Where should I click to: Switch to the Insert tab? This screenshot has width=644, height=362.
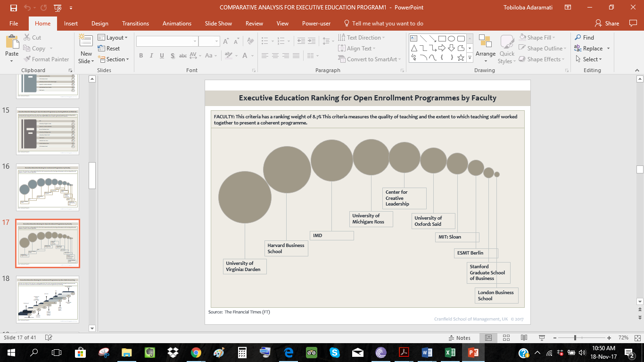71,23
